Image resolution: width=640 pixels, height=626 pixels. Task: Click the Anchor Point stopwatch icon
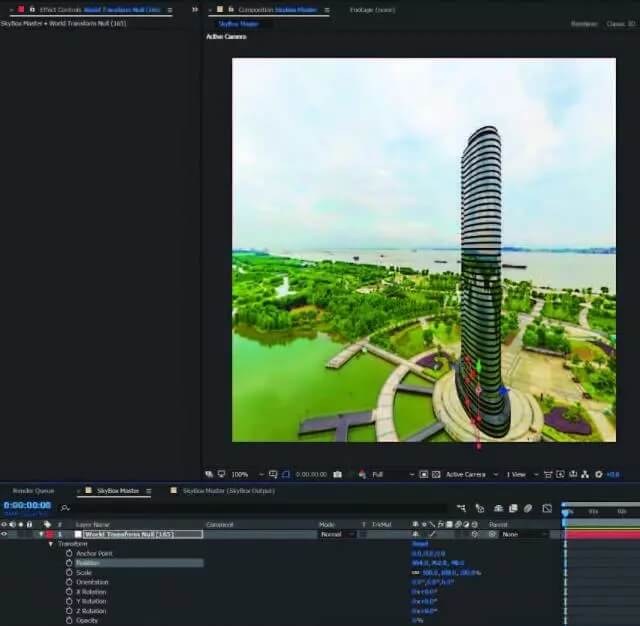tap(69, 553)
